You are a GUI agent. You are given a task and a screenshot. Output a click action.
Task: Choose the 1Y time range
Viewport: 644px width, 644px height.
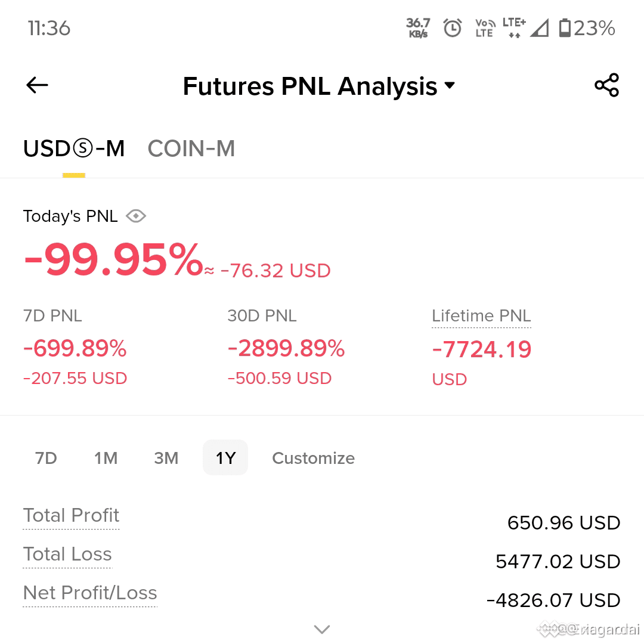[x=225, y=457]
